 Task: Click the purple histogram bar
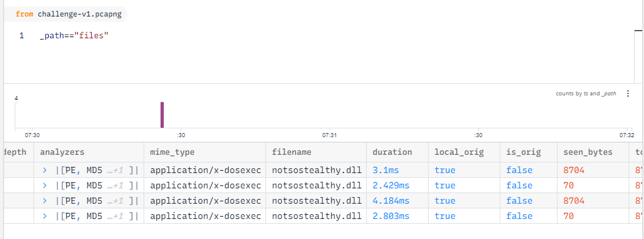pyautogui.click(x=162, y=114)
